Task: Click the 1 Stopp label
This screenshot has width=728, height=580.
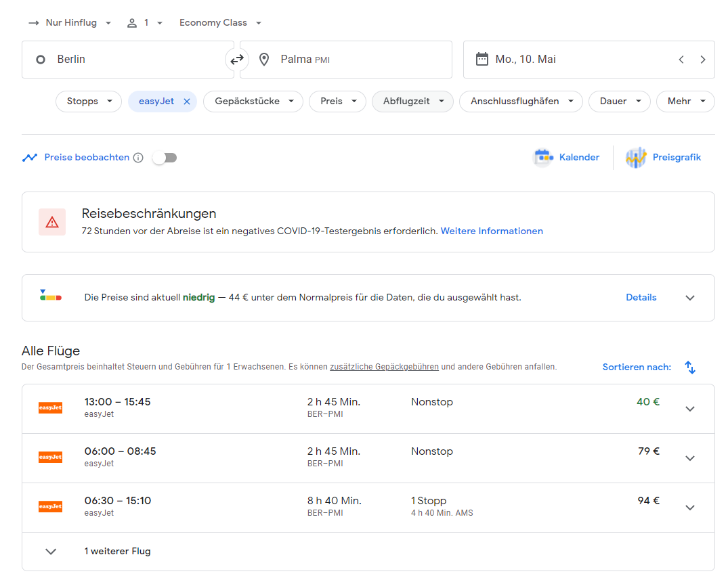Action: click(429, 501)
